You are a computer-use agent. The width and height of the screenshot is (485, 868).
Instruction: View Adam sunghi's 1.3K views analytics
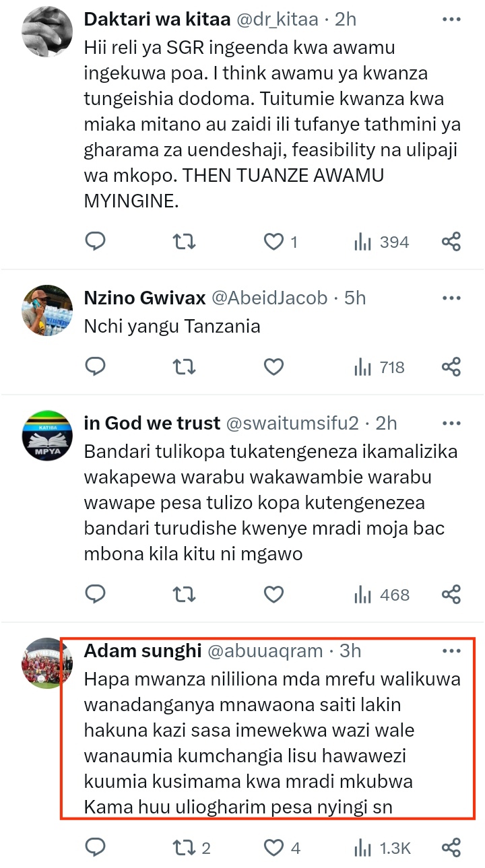(x=382, y=848)
